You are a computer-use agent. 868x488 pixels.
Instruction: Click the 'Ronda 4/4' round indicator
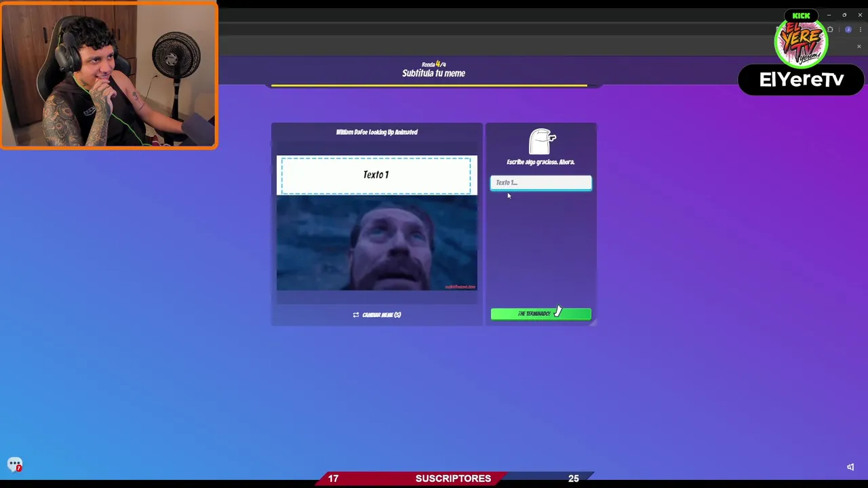point(433,64)
